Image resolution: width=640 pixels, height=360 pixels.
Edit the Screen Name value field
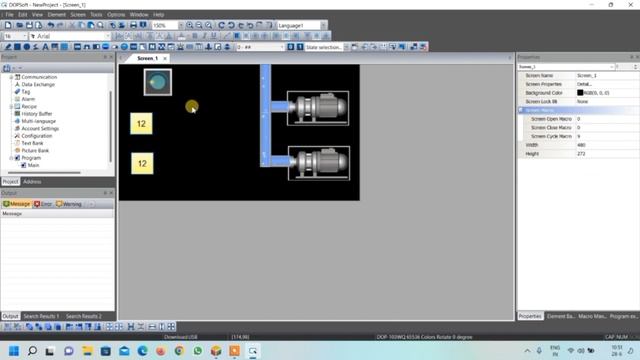[x=607, y=76]
